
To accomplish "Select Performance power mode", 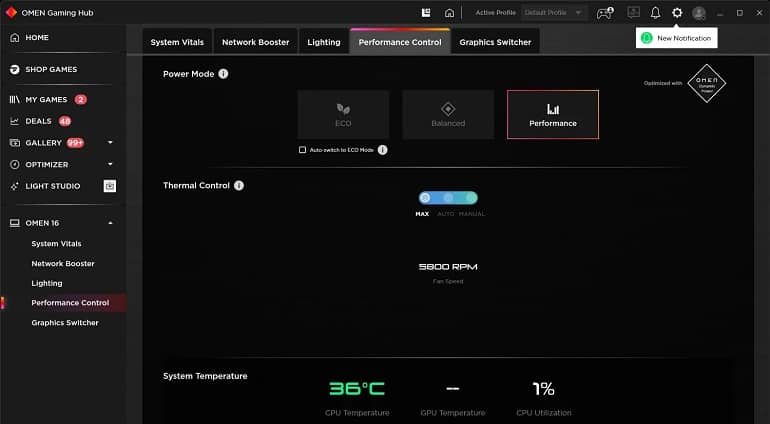I will [553, 114].
